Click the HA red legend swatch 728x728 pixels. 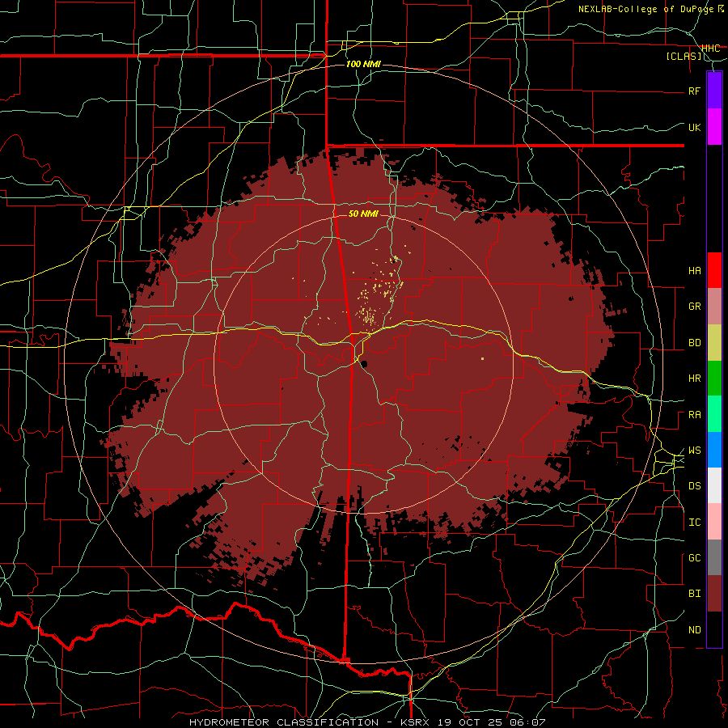(x=714, y=270)
